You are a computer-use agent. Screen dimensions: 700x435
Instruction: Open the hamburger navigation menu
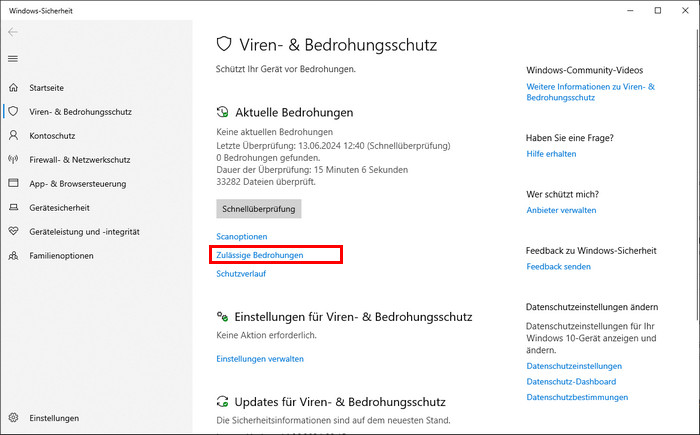pos(13,59)
